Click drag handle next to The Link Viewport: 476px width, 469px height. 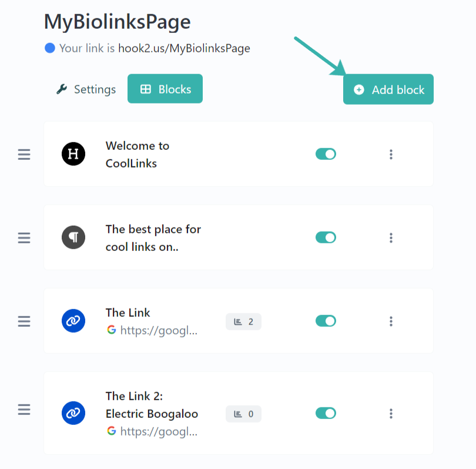[24, 321]
